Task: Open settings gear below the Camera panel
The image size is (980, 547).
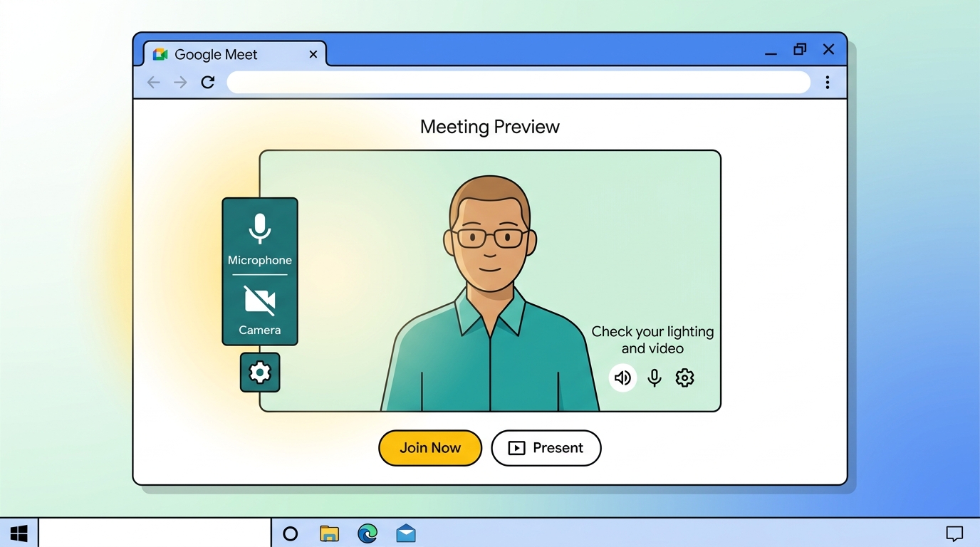Action: pos(260,373)
